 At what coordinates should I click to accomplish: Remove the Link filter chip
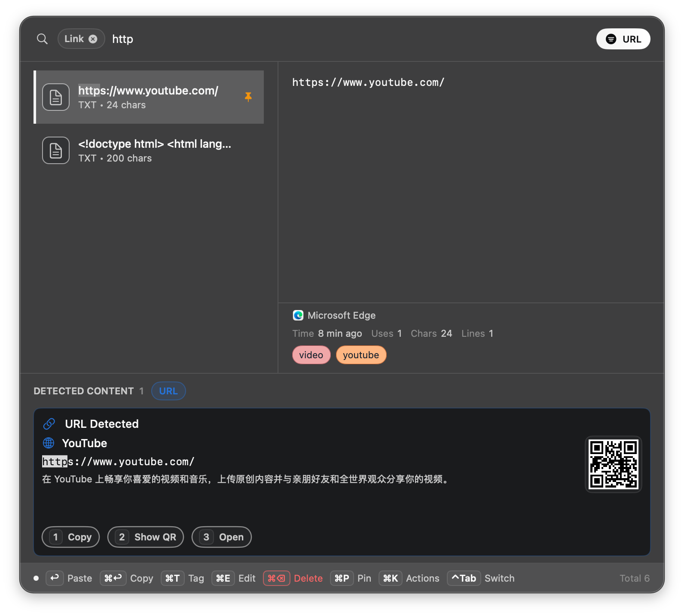click(x=93, y=39)
